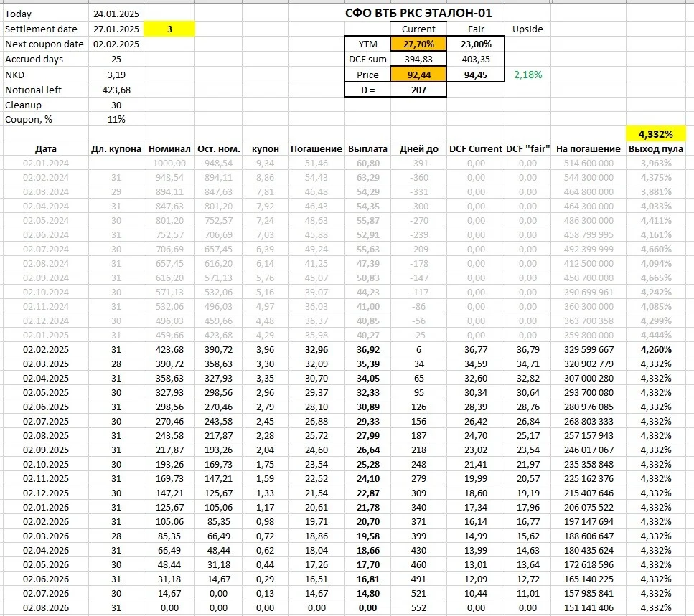
Task: Select the date cell 02.02.2025
Action: [x=46, y=350]
